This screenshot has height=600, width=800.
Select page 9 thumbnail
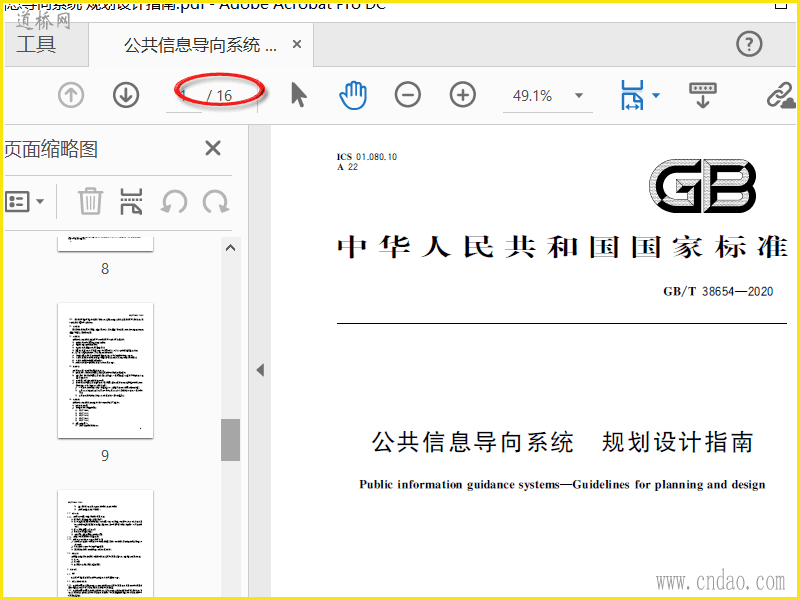[x=106, y=370]
